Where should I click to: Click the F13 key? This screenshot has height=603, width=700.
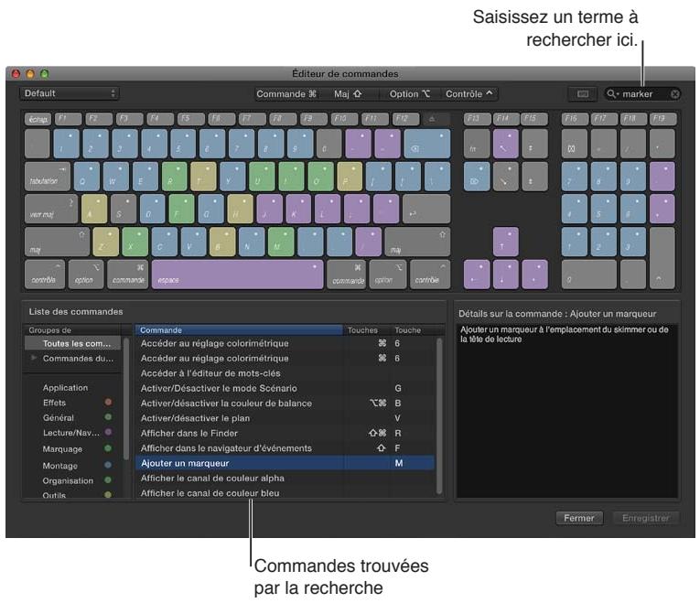[478, 119]
